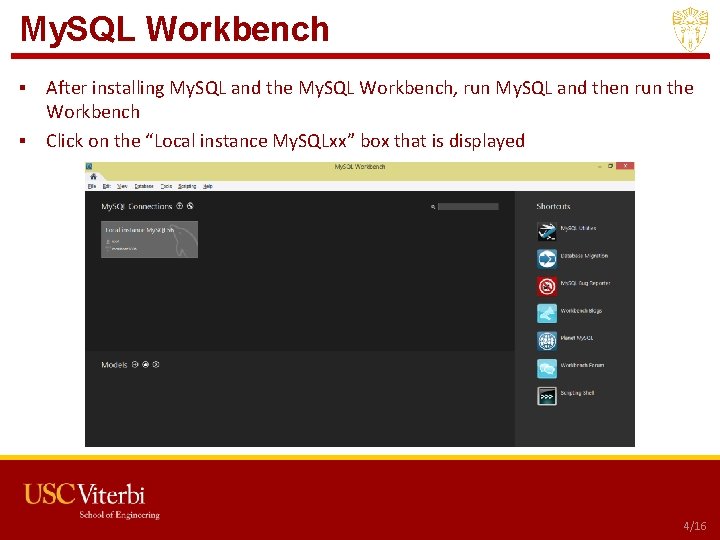
Task: Open the View menu
Action: pyautogui.click(x=122, y=186)
